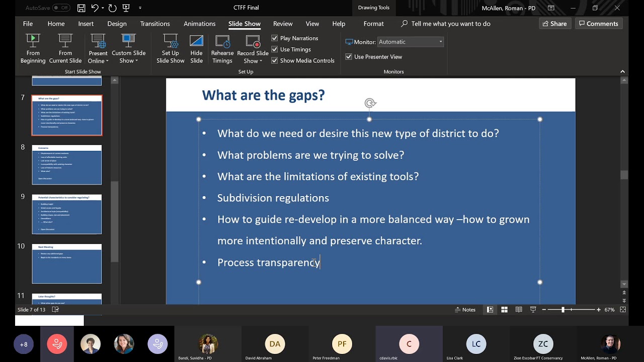Toggle Play Narrations checkbox
644x362 pixels.
[275, 38]
